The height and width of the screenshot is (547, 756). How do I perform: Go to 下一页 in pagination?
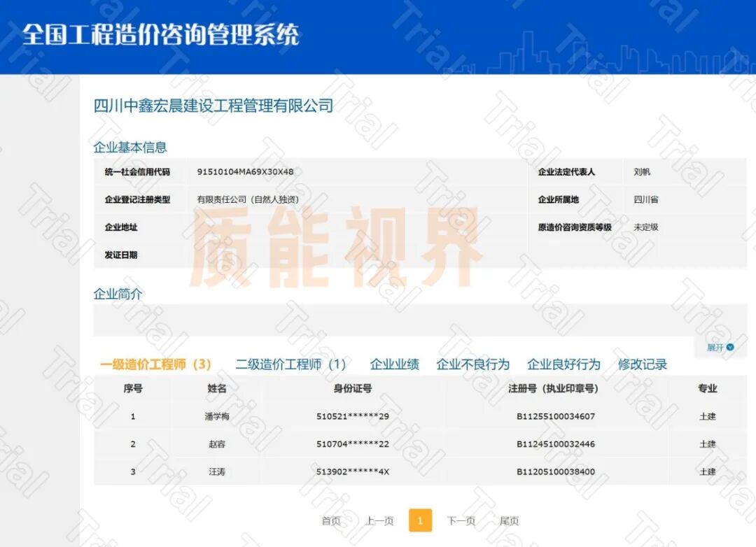coord(461,521)
